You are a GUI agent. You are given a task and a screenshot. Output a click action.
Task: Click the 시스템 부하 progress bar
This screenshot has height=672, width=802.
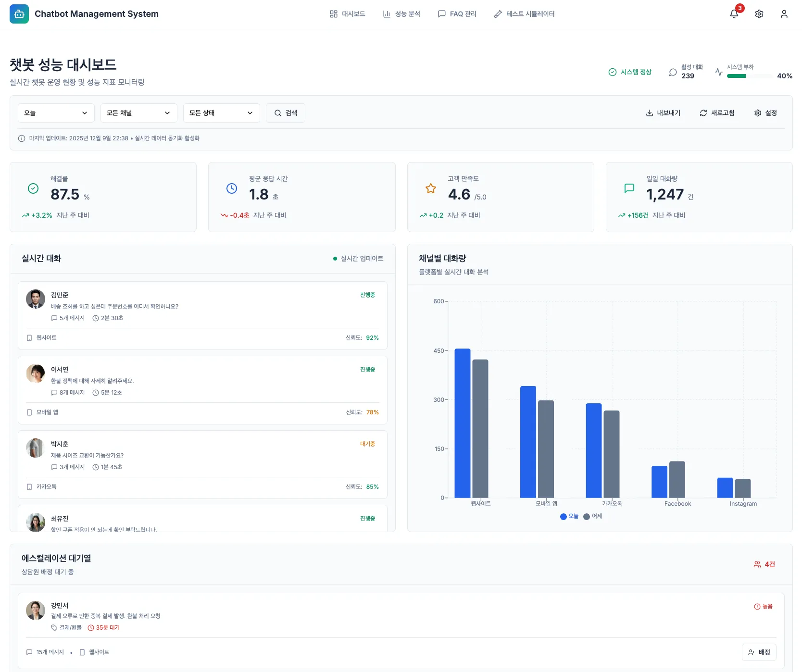tap(749, 76)
